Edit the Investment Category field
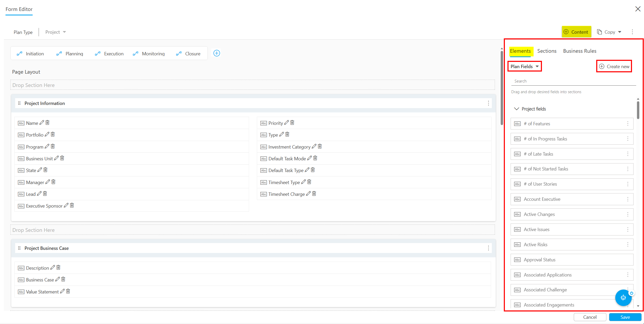Screen dimensions: 644x324 click(314, 146)
